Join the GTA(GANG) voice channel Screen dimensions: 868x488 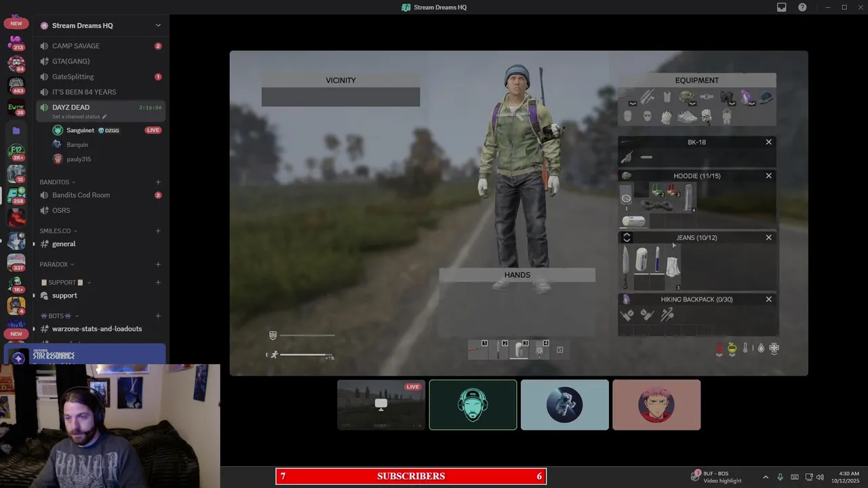[x=101, y=62]
